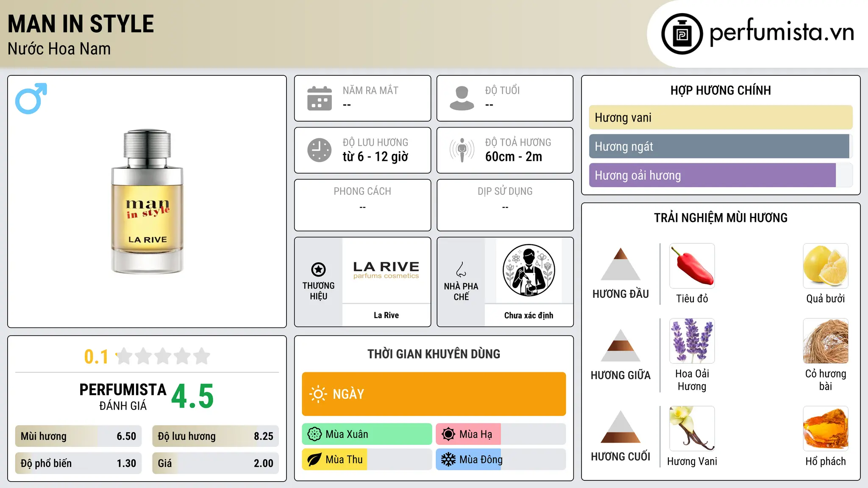Click the Hương vani accord bar
Image resolution: width=868 pixels, height=488 pixels.
[x=721, y=117]
